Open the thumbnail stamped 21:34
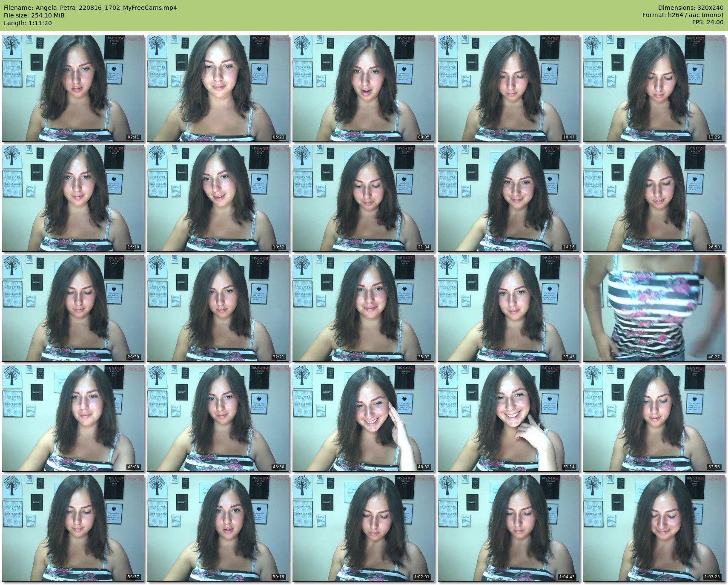Viewport: 728px width, 585px height. point(364,198)
